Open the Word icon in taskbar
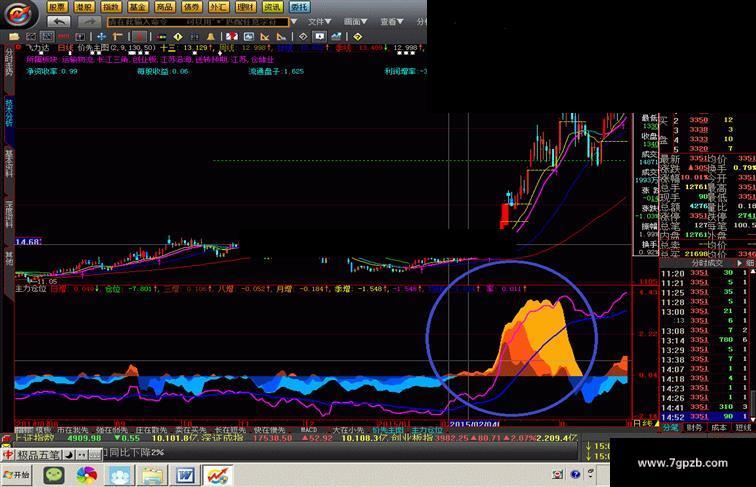756x487 pixels. point(185,475)
